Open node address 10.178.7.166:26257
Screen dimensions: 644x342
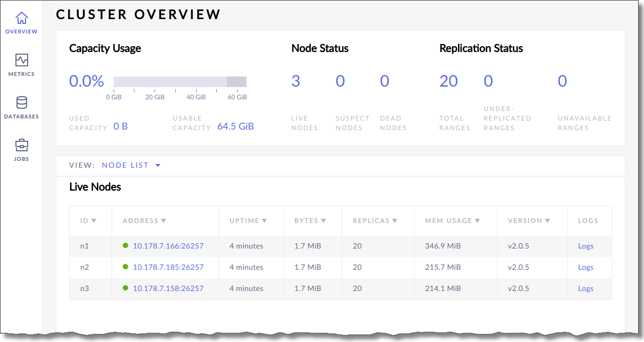[x=168, y=246]
